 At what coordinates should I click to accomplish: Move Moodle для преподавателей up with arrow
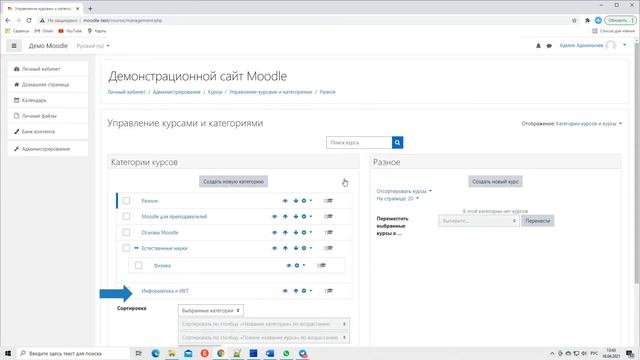[x=285, y=217]
